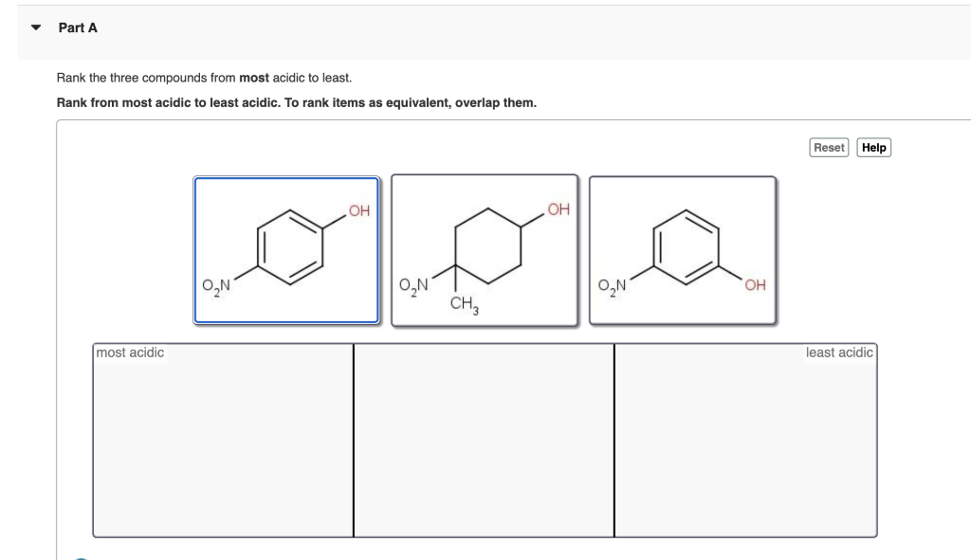Select the 3-nitrophenol compound tile
This screenshot has height=560, width=971.
[683, 248]
